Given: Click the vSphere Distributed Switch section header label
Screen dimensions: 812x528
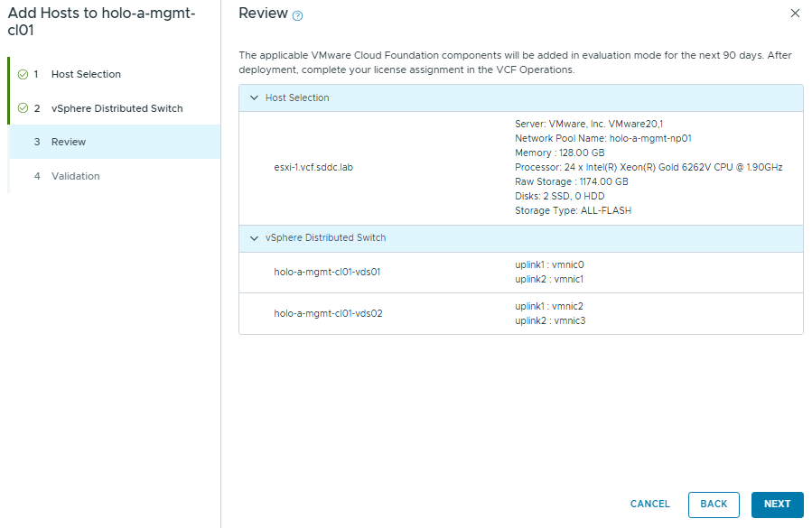Looking at the screenshot, I should coord(325,238).
